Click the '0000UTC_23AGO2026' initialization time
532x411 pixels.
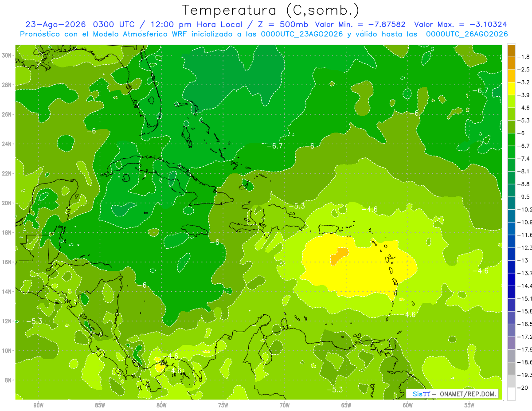pos(302,34)
